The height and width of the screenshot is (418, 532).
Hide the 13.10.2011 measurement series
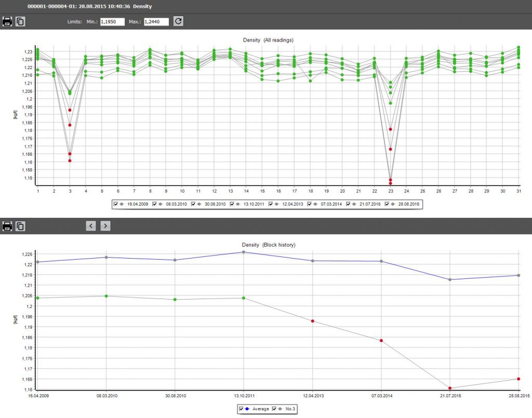click(232, 204)
